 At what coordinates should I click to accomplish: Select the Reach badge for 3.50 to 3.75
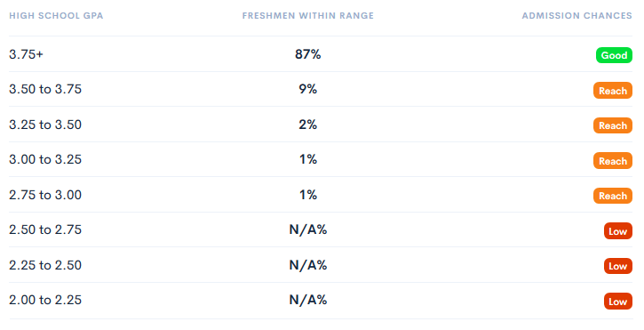pos(613,91)
